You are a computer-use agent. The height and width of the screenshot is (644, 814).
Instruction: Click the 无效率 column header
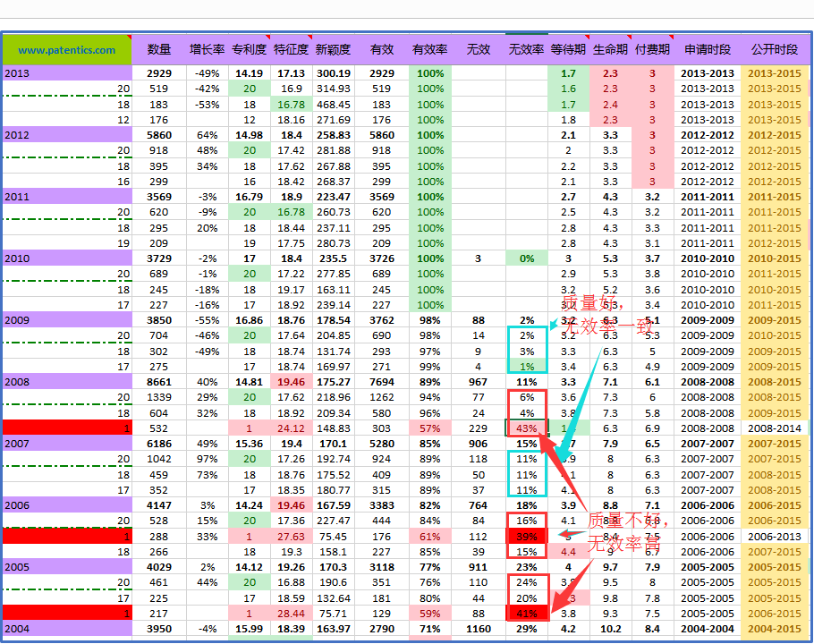pos(525,50)
